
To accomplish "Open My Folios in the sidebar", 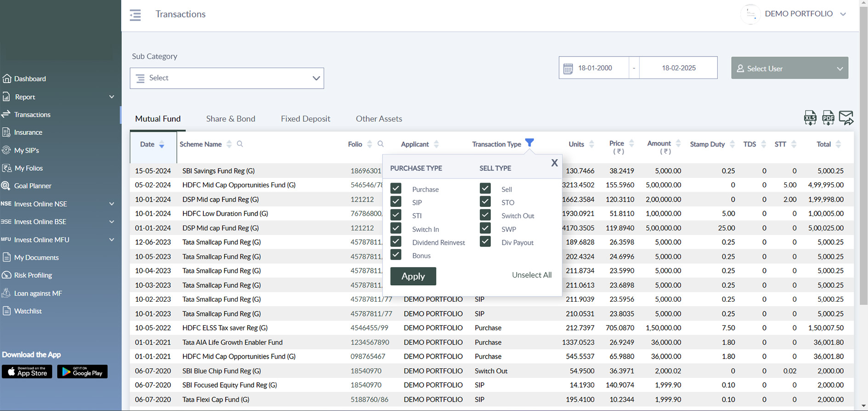I will click(x=28, y=169).
